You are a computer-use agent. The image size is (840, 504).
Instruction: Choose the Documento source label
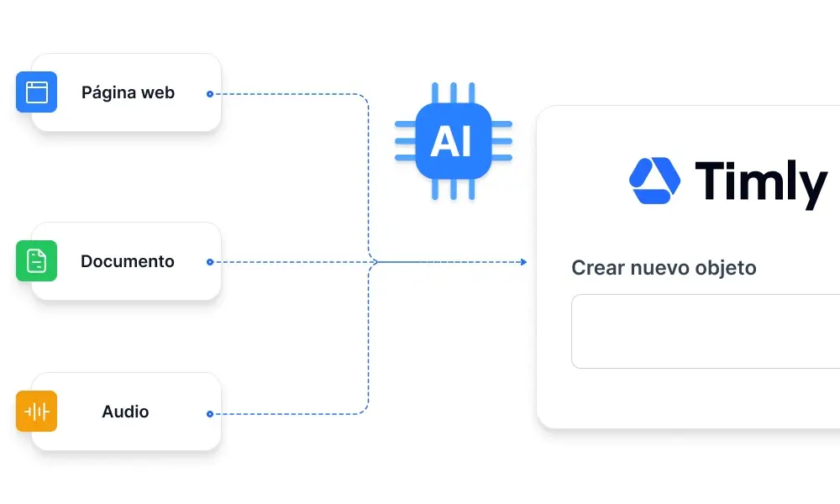pos(128,261)
